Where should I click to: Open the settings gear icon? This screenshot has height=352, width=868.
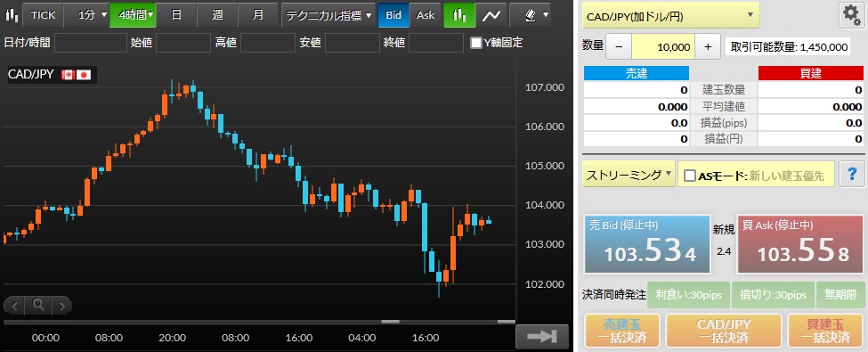851,16
